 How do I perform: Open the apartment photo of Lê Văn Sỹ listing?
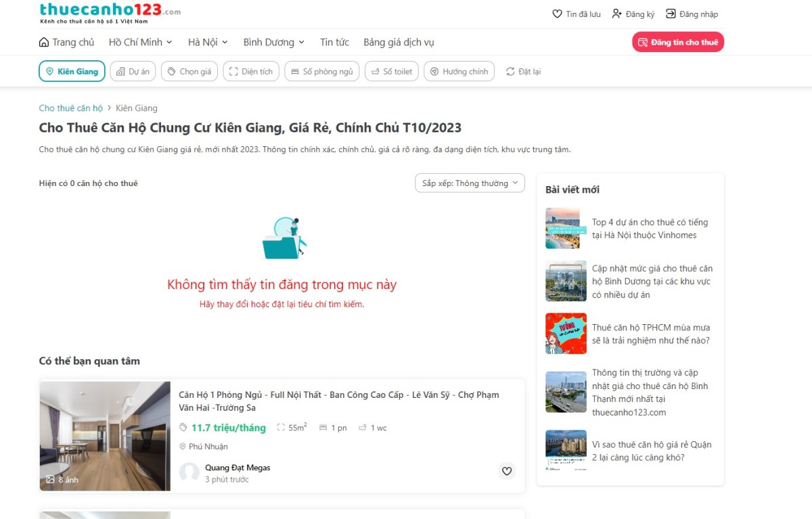tap(105, 436)
